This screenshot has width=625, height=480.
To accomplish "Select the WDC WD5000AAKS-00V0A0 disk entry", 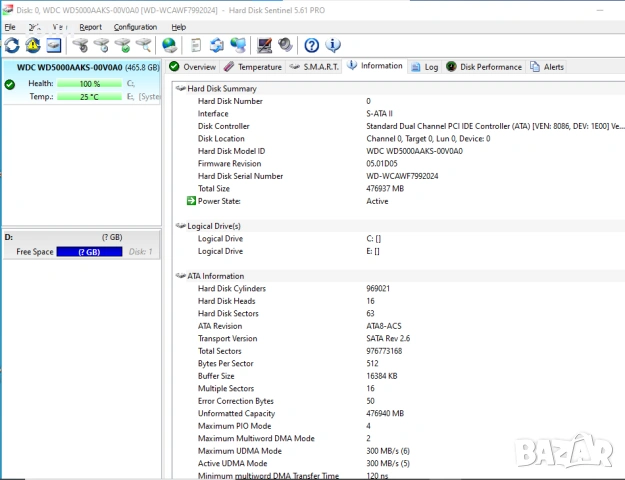I will click(80, 67).
